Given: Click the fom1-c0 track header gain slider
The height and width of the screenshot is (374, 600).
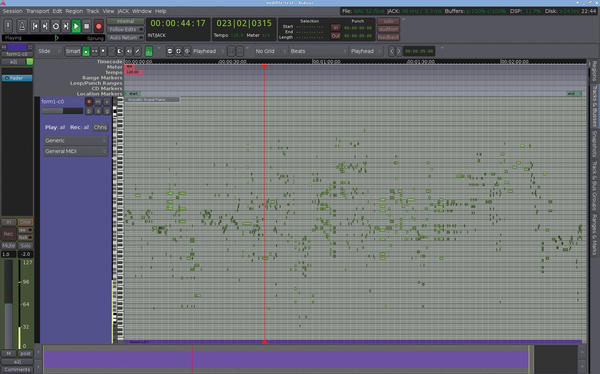Looking at the screenshot, I should [x=62, y=111].
